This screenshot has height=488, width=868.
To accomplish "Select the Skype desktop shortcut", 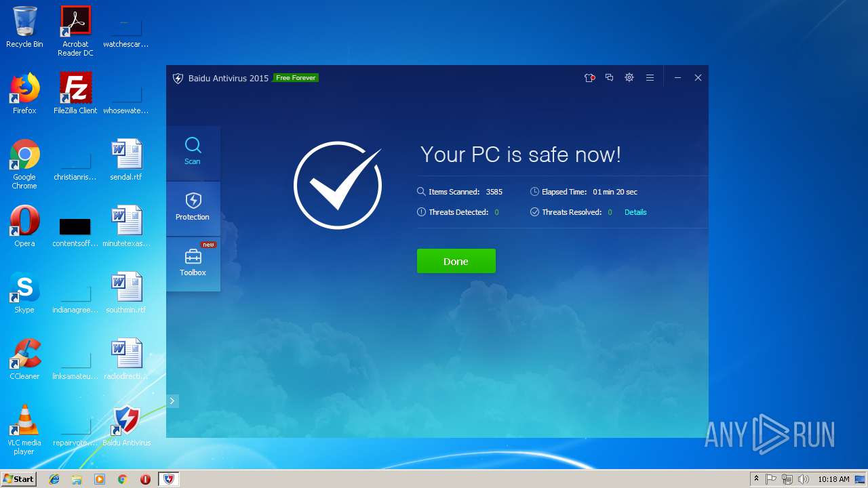I will (x=24, y=293).
